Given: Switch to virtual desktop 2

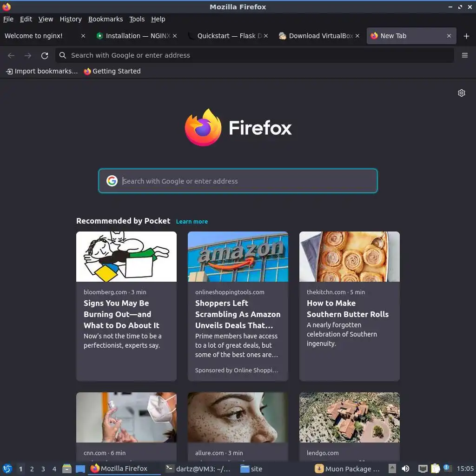Looking at the screenshot, I should coord(32,469).
